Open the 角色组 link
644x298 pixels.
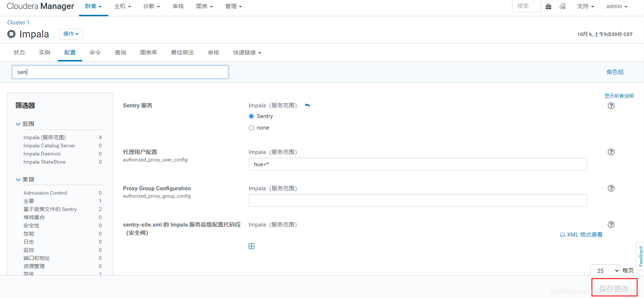615,72
